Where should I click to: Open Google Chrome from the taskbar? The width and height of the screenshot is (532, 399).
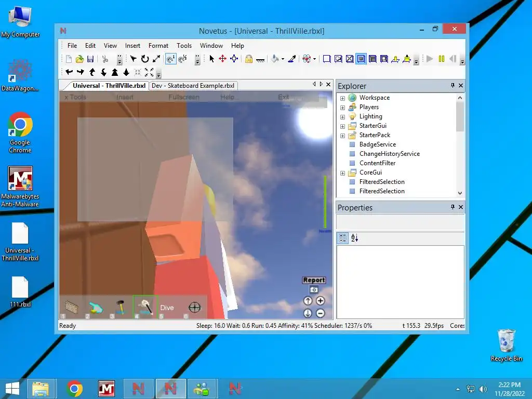(x=75, y=389)
